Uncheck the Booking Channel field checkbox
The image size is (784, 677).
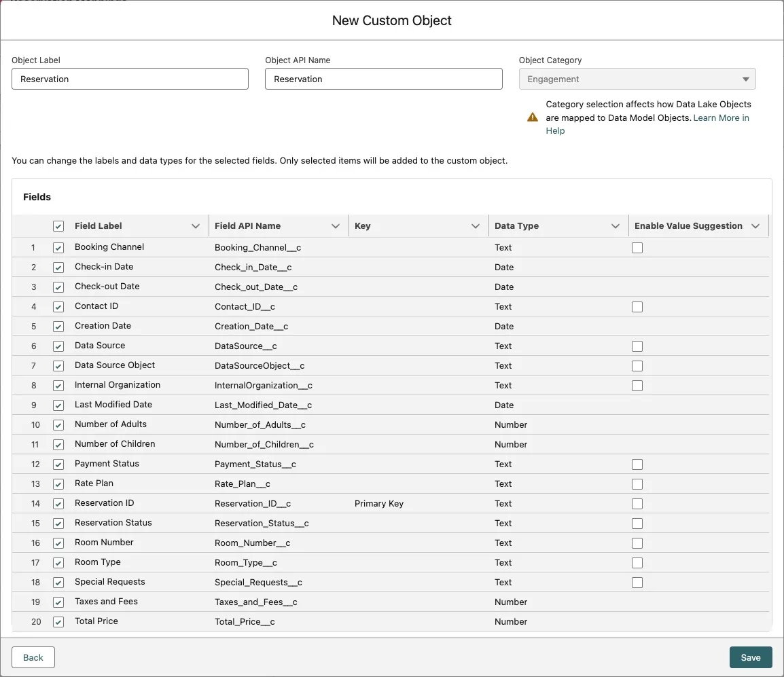click(58, 248)
